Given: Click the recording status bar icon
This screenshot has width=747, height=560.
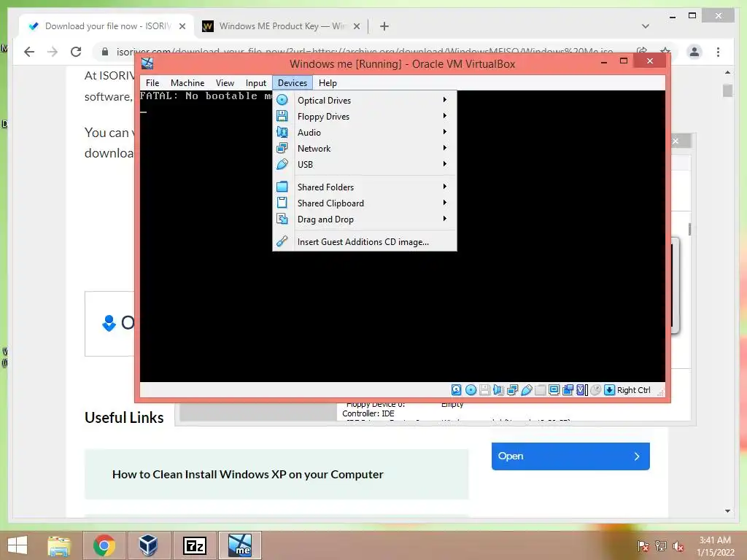Looking at the screenshot, I should (568, 390).
